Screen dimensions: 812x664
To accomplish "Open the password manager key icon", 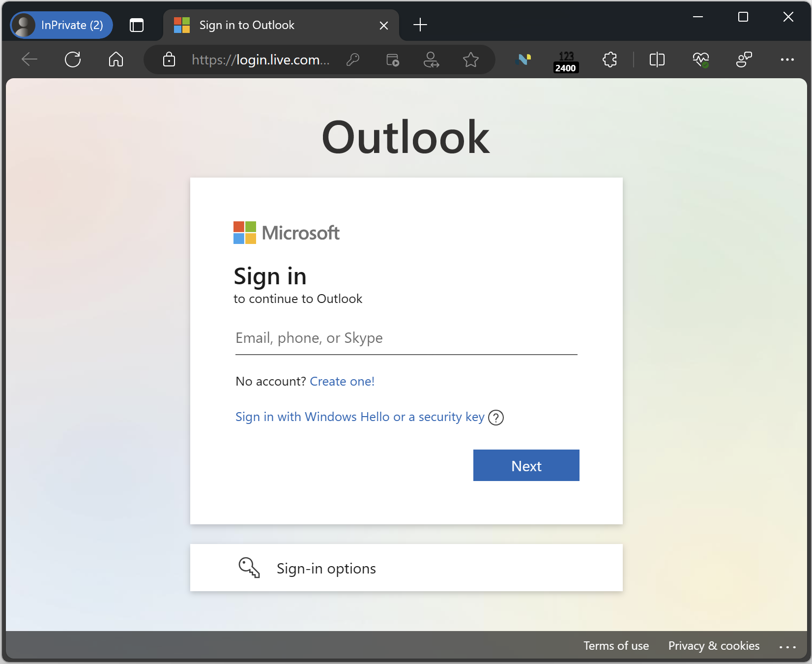I will pyautogui.click(x=353, y=60).
